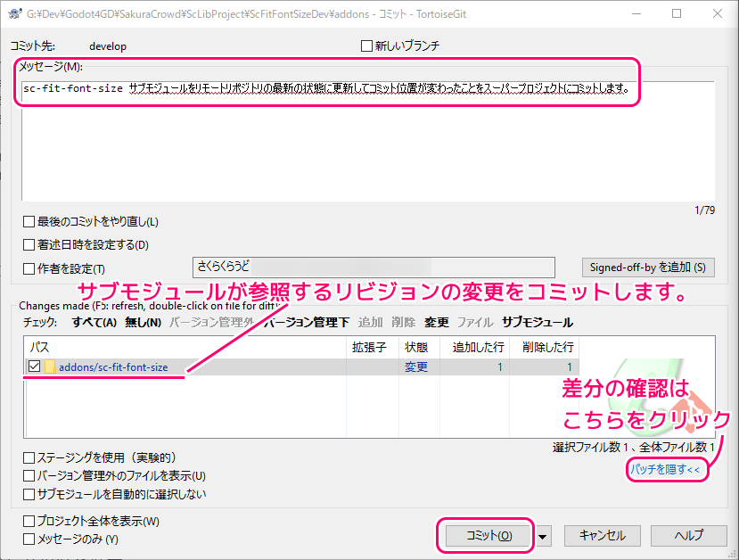Open the dropdown arrow beside コミット button

click(544, 536)
